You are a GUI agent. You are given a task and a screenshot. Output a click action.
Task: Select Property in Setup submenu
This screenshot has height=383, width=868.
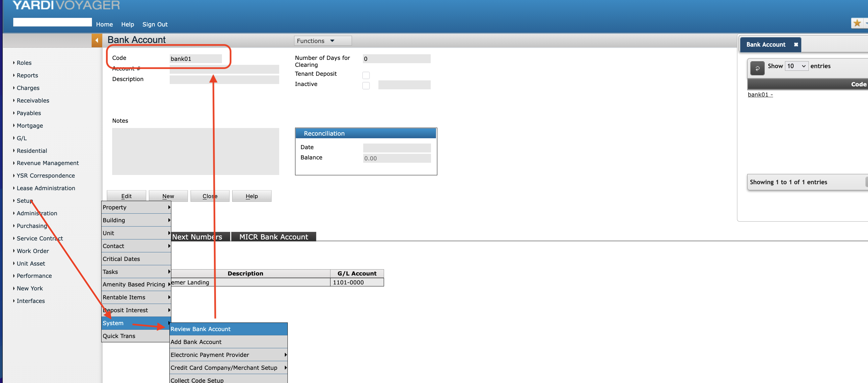pyautogui.click(x=136, y=207)
